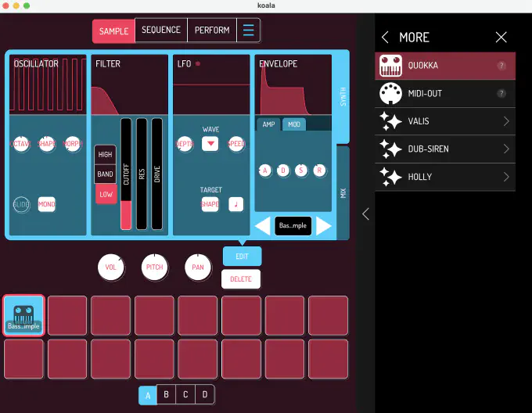
Task: Select pad bank A
Action: [148, 395]
